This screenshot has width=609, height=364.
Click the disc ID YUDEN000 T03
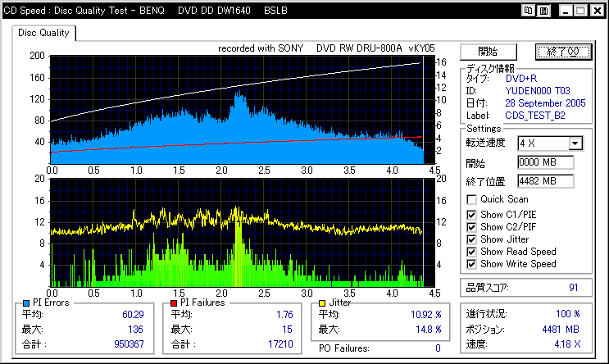pyautogui.click(x=538, y=91)
